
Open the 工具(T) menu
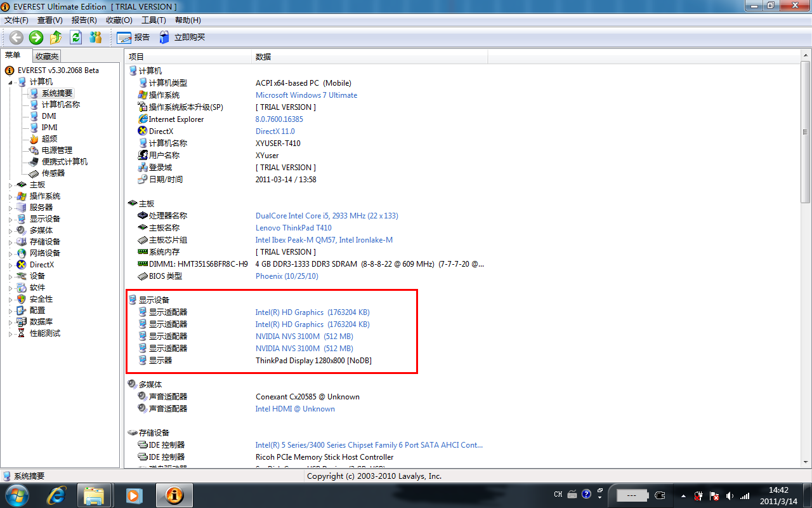154,20
